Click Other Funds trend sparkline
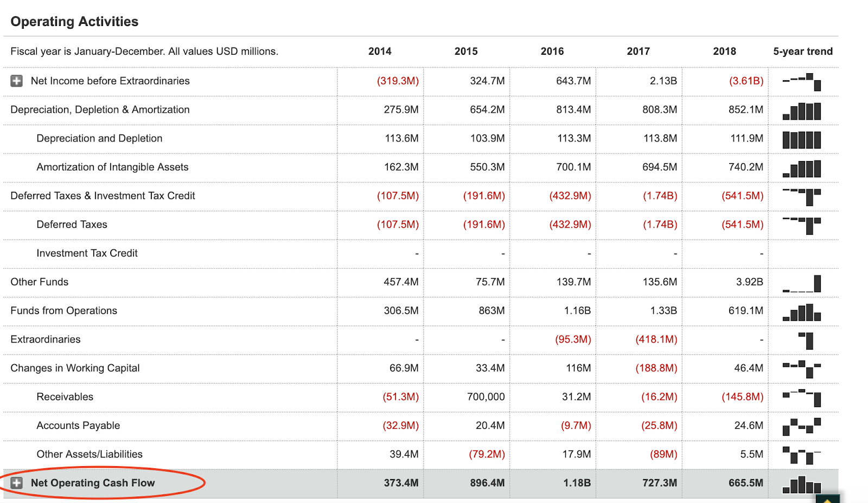 pos(802,283)
